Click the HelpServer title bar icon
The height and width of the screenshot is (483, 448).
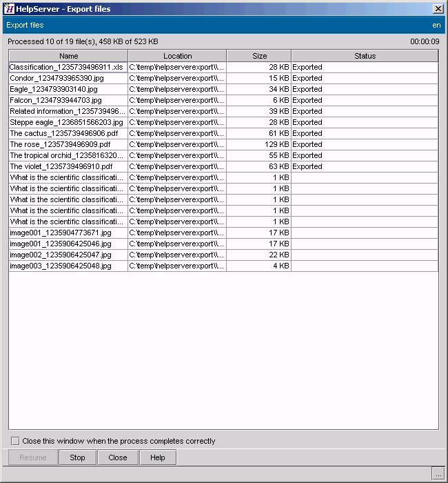(x=9, y=8)
